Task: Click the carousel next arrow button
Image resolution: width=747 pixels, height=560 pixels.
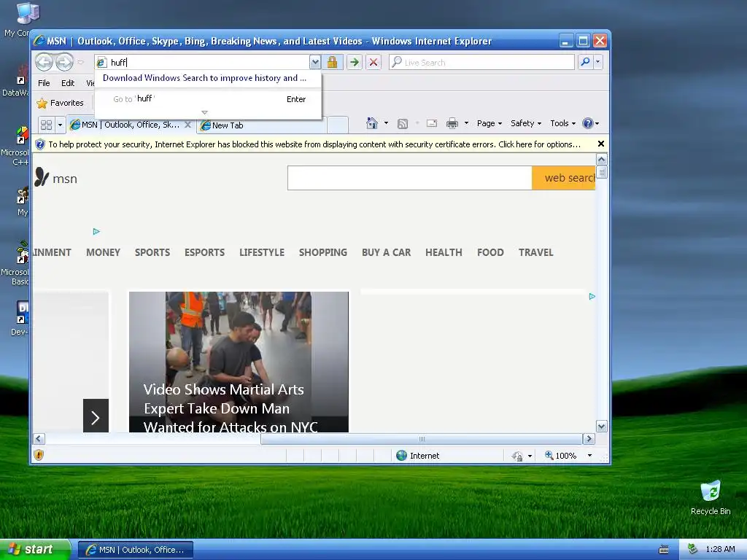Action: [96, 416]
